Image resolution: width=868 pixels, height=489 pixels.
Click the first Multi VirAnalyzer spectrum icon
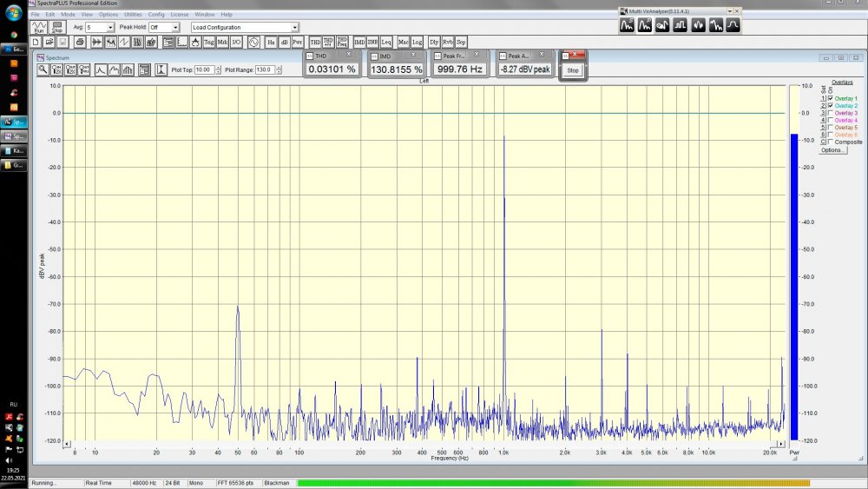tap(627, 26)
